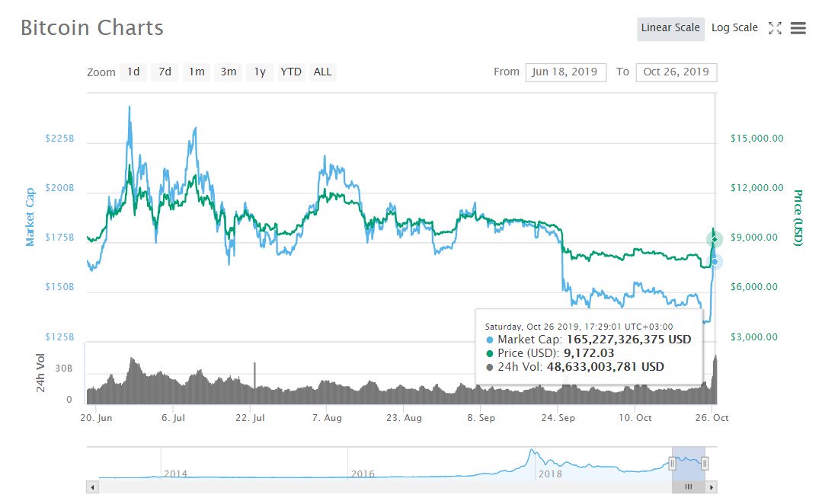Click the tooltip Market Cap value 165,227,326,375 USD

coord(628,340)
